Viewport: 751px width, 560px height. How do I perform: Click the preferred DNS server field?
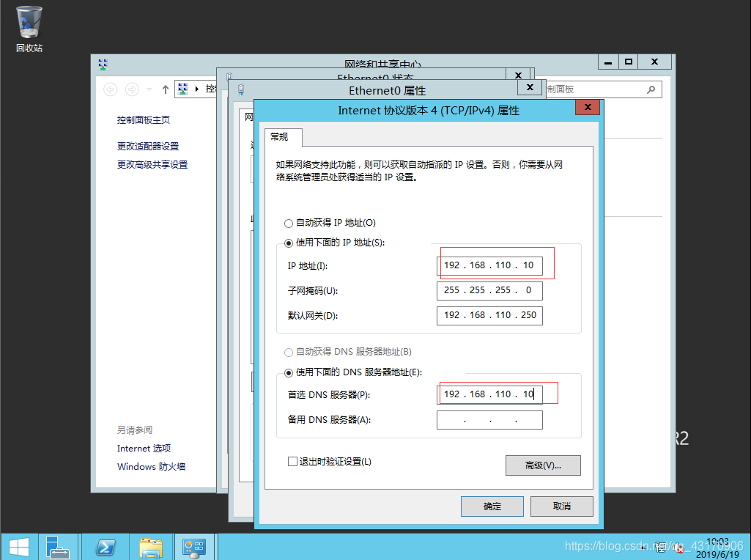[x=489, y=394]
